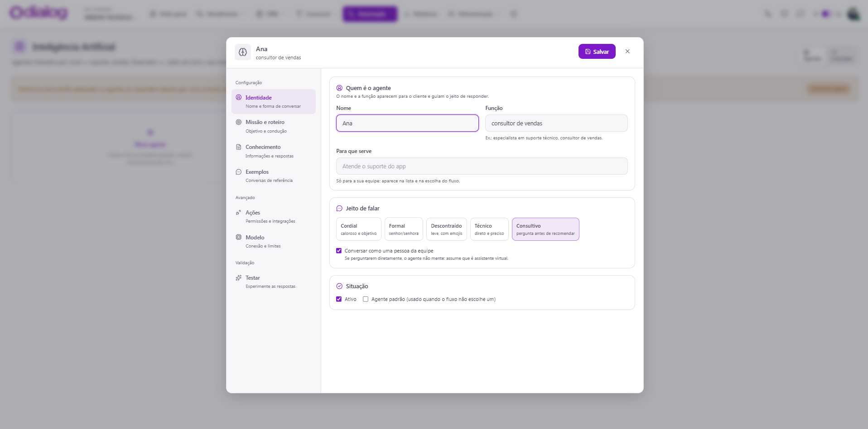Pick the Técnico speaking style
Viewport: 868px width, 429px height.
pyautogui.click(x=489, y=229)
